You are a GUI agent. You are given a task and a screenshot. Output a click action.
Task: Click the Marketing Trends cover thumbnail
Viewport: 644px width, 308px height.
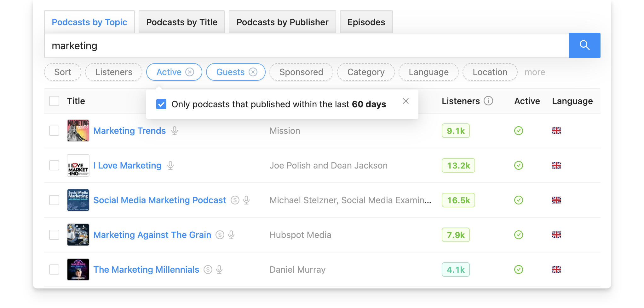click(x=78, y=131)
